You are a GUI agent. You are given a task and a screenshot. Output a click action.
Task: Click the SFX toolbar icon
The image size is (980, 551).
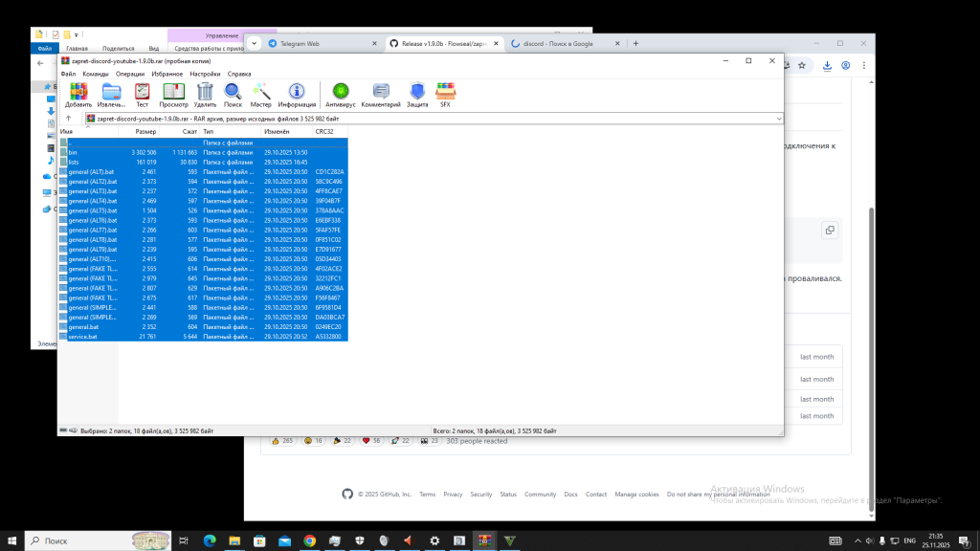(444, 93)
